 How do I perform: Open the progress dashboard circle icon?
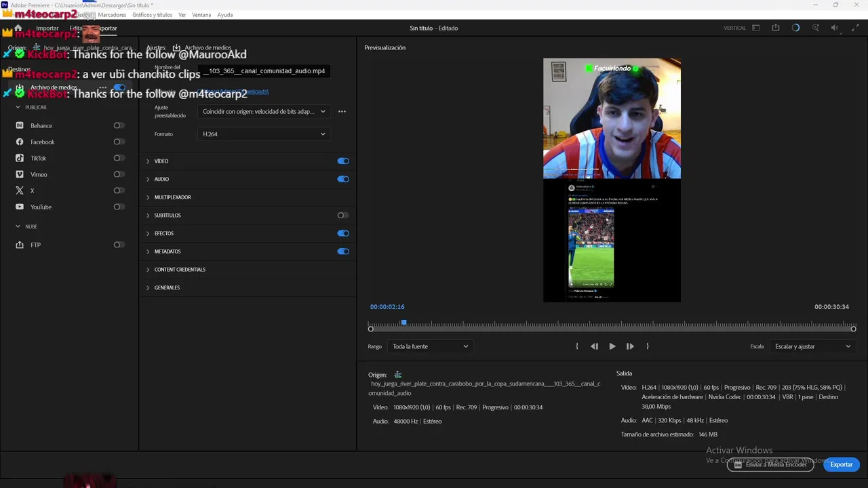click(x=795, y=28)
